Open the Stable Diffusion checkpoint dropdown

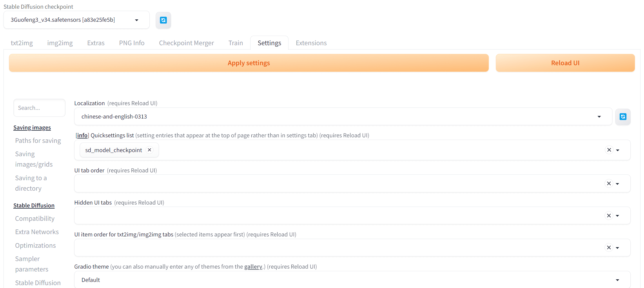[x=137, y=20]
